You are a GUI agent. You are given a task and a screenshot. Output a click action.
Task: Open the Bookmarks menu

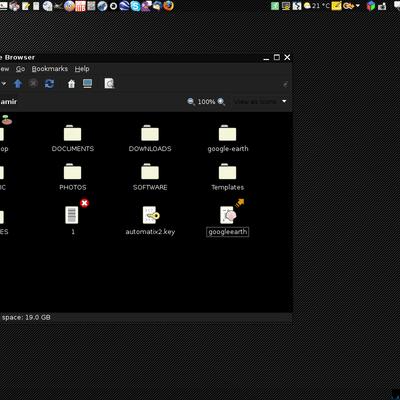click(50, 69)
